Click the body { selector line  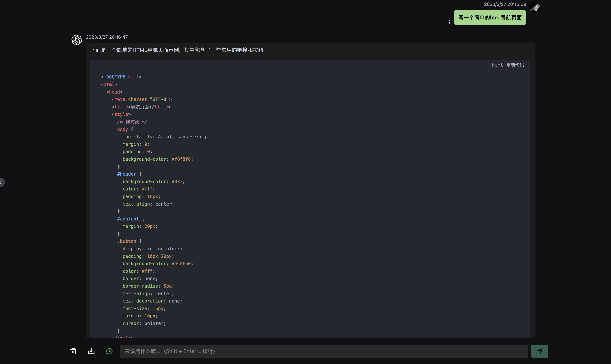click(x=125, y=129)
